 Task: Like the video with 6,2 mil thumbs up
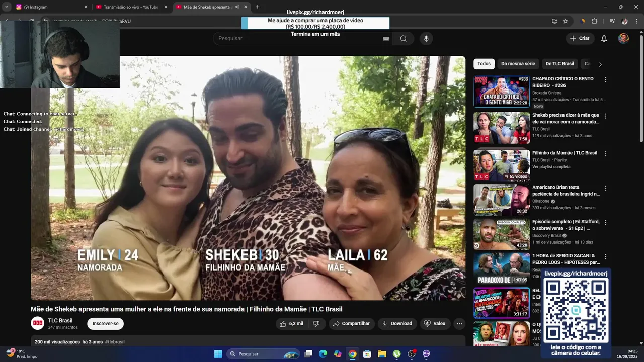pos(292,324)
